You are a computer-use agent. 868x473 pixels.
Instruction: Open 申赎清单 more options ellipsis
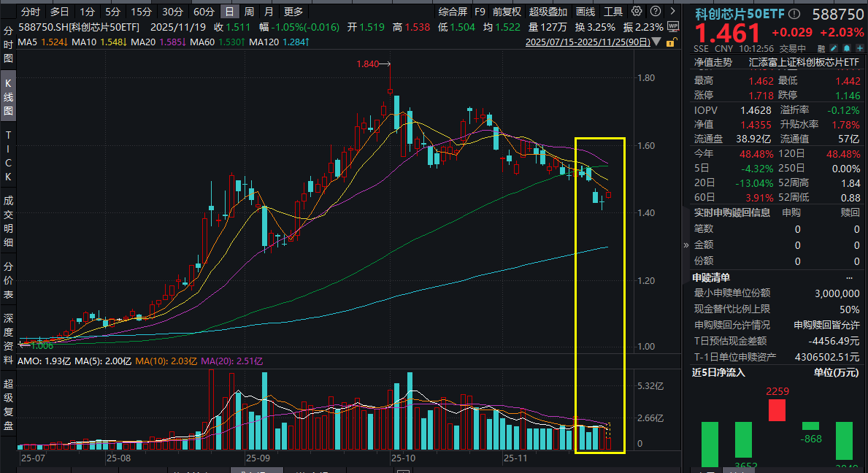[849, 277]
